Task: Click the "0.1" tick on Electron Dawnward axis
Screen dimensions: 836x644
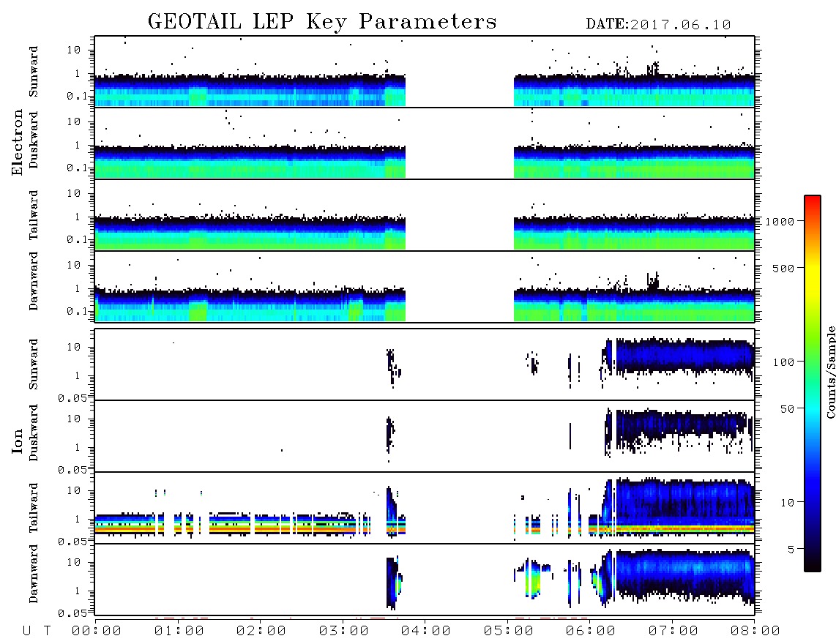Action: 77,311
